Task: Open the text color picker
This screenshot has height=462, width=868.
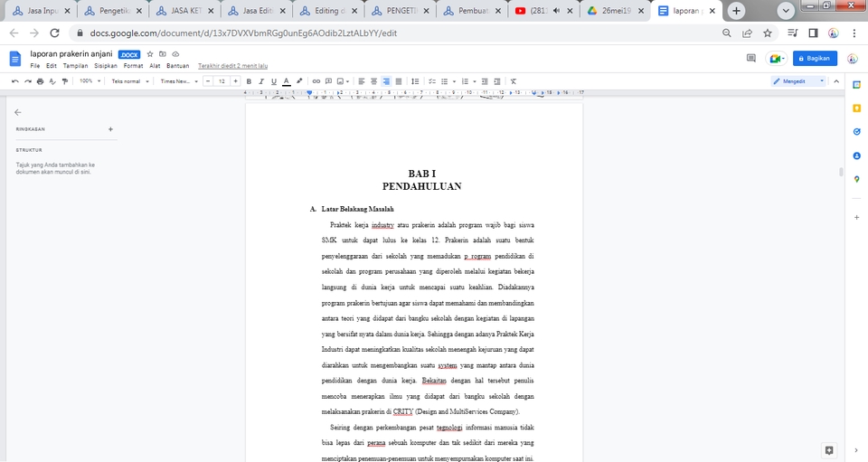Action: (287, 81)
